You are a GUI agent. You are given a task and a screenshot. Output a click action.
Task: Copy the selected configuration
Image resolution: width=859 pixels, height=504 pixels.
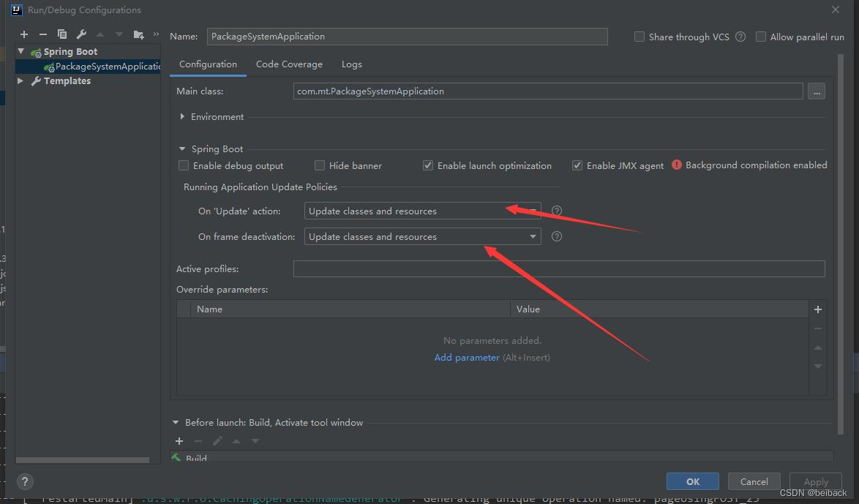(62, 34)
